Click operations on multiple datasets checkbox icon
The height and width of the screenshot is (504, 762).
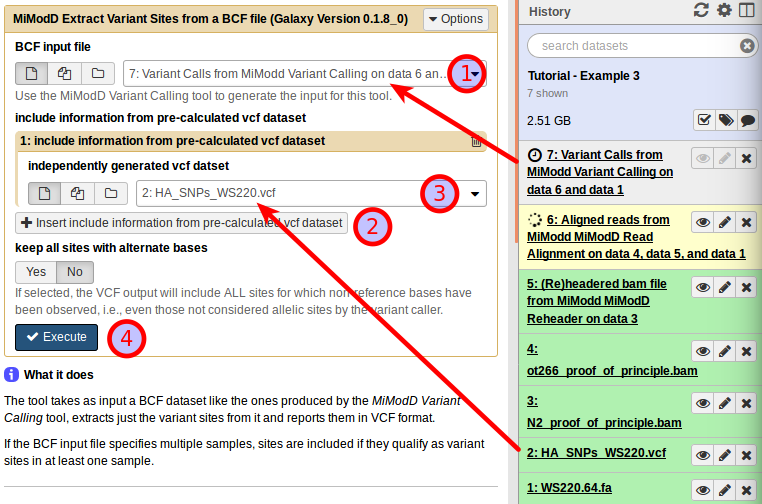coord(704,120)
